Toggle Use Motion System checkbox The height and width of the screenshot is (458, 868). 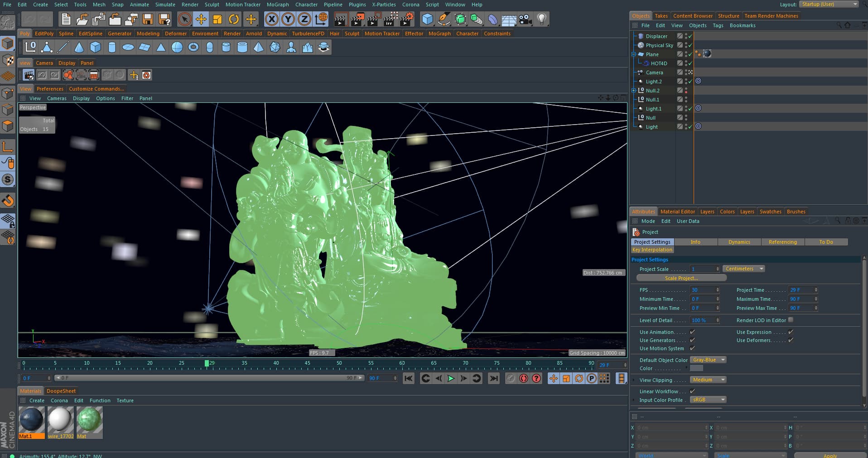coord(692,348)
